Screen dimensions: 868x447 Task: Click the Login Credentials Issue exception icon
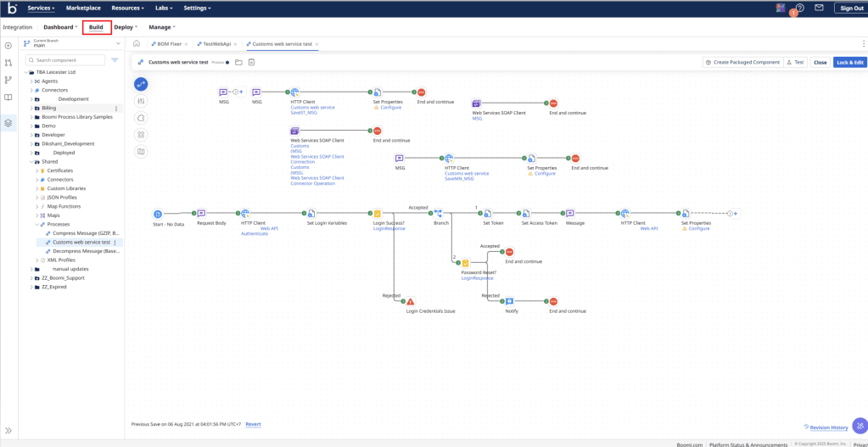pos(411,302)
